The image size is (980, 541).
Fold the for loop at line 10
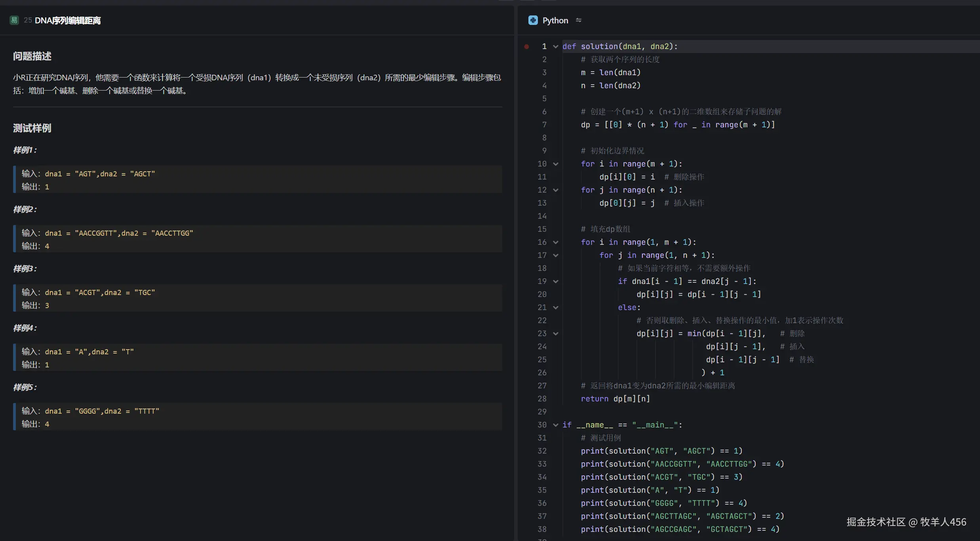(556, 164)
